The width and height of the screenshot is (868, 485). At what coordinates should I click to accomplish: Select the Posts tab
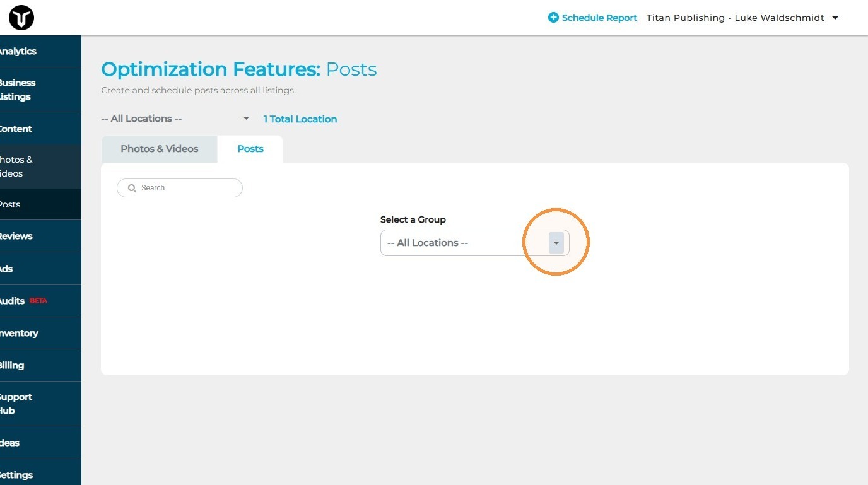pos(250,149)
